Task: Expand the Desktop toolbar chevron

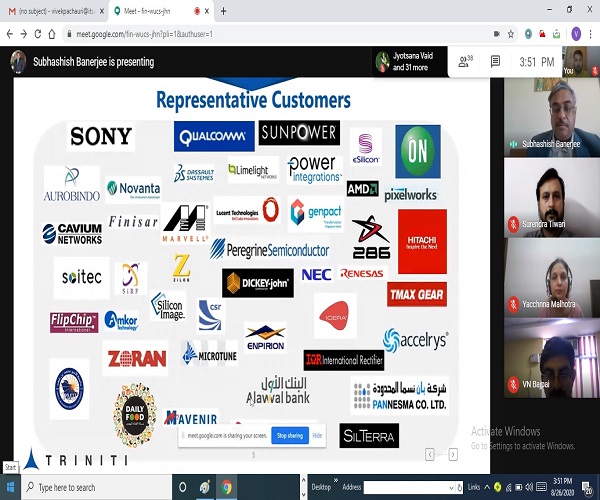Action: click(x=336, y=480)
